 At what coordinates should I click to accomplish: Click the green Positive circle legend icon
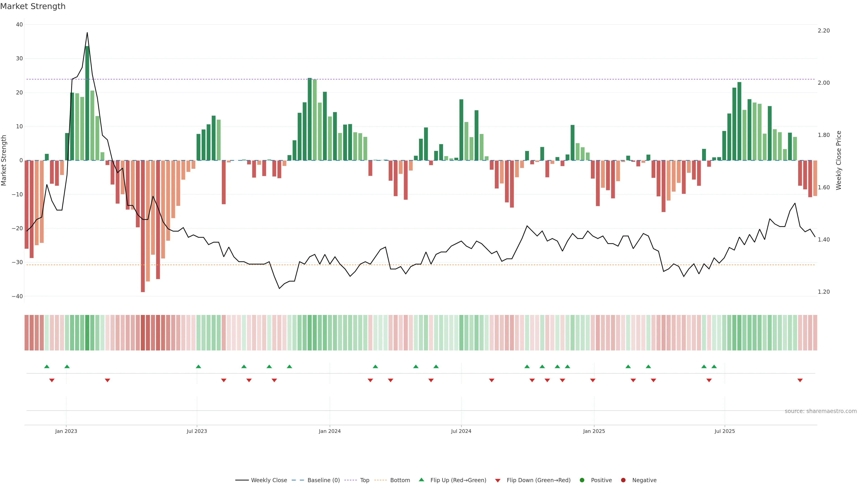[x=582, y=480]
